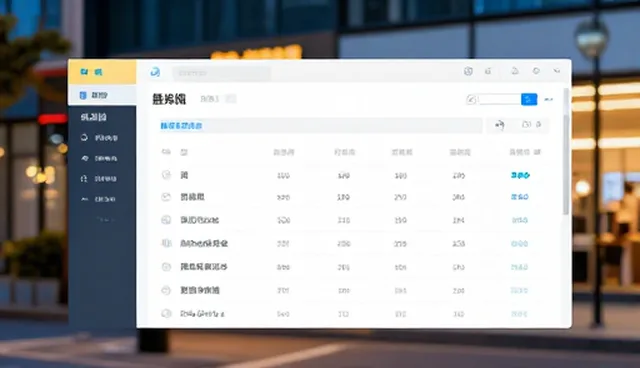Click the name text of the third table row
The height and width of the screenshot is (368, 640).
click(200, 220)
